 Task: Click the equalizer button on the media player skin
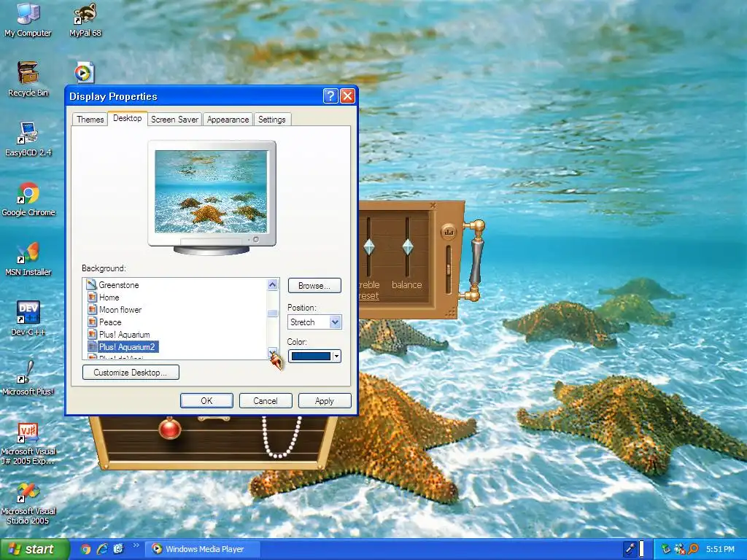coord(449,233)
